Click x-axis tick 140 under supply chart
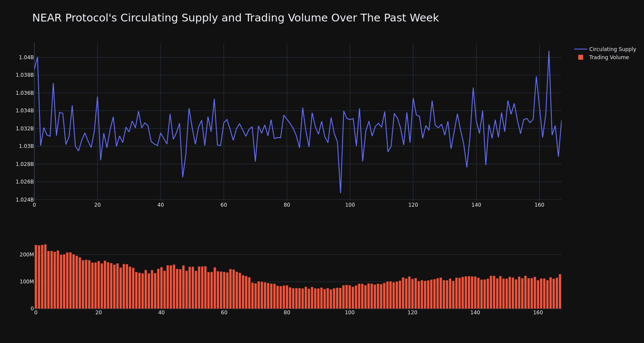This screenshot has height=343, width=644. (476, 205)
